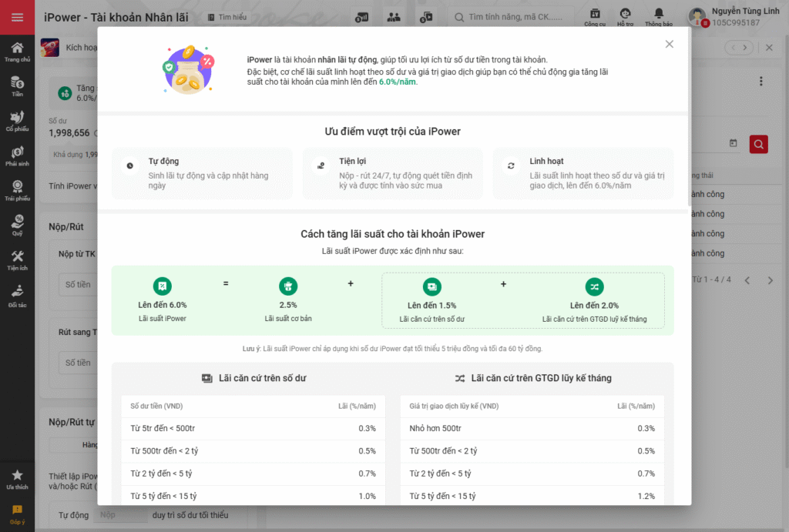Screen dimensions: 789x532
Task: Open the Tiền section in sidebar
Action: pyautogui.click(x=17, y=86)
